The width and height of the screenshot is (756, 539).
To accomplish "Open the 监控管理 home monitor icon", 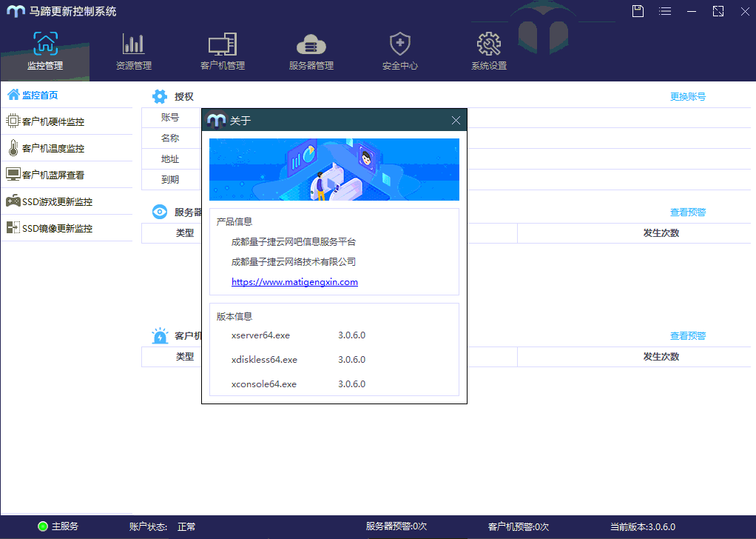I will coord(45,44).
